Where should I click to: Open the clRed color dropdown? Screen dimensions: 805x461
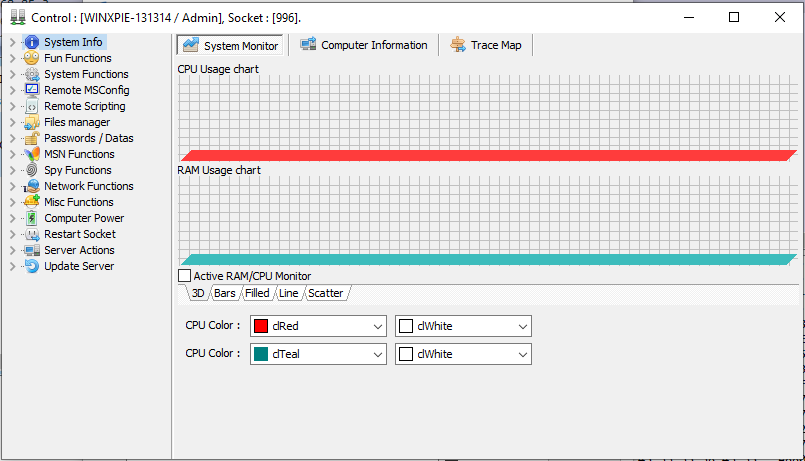(x=377, y=326)
